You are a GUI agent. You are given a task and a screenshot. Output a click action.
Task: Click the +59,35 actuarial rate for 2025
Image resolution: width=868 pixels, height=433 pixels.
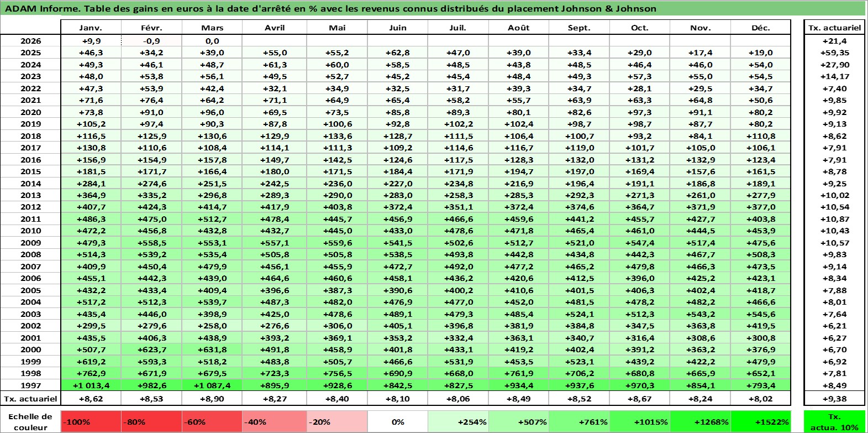pyautogui.click(x=835, y=53)
